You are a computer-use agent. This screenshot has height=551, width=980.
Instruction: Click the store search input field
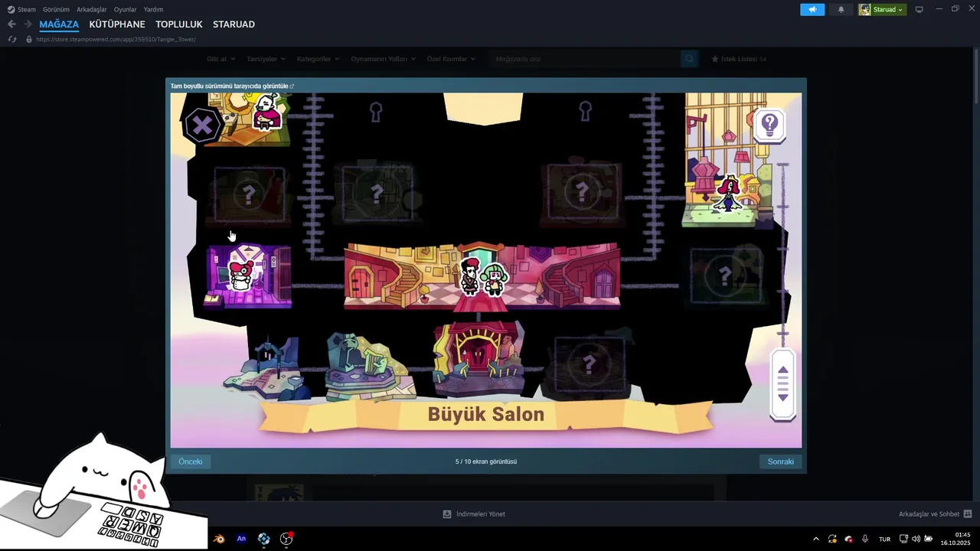[584, 59]
